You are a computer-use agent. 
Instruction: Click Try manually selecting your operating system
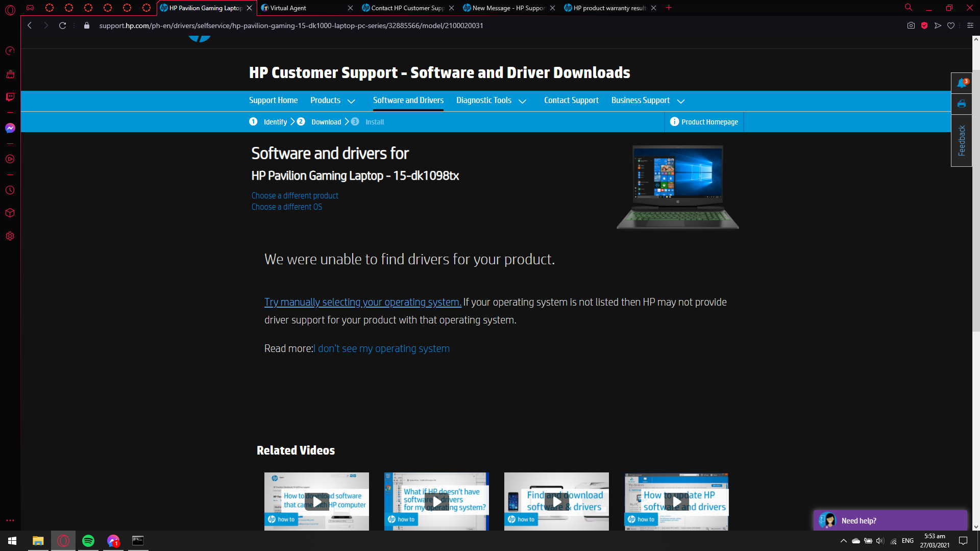(363, 302)
